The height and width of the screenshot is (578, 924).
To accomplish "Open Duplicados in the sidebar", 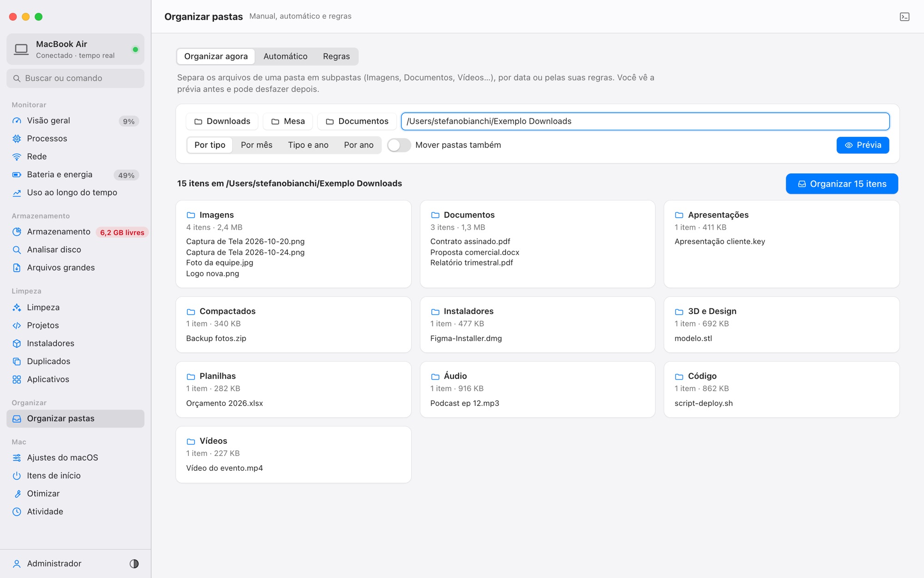I will tap(75, 362).
